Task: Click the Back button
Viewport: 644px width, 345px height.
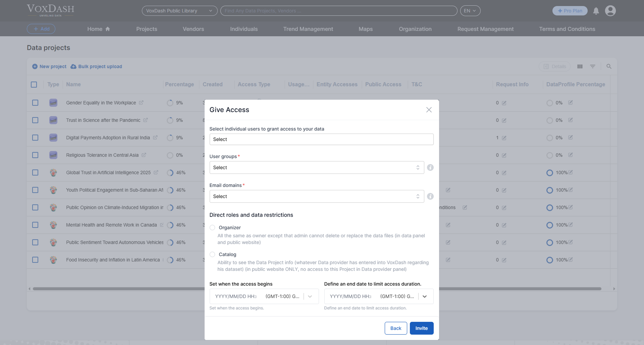Action: [x=396, y=328]
